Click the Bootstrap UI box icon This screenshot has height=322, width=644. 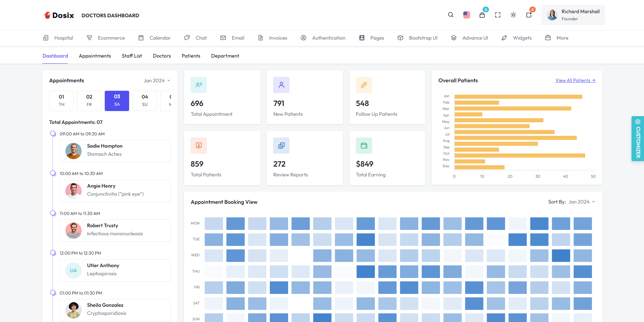point(400,38)
